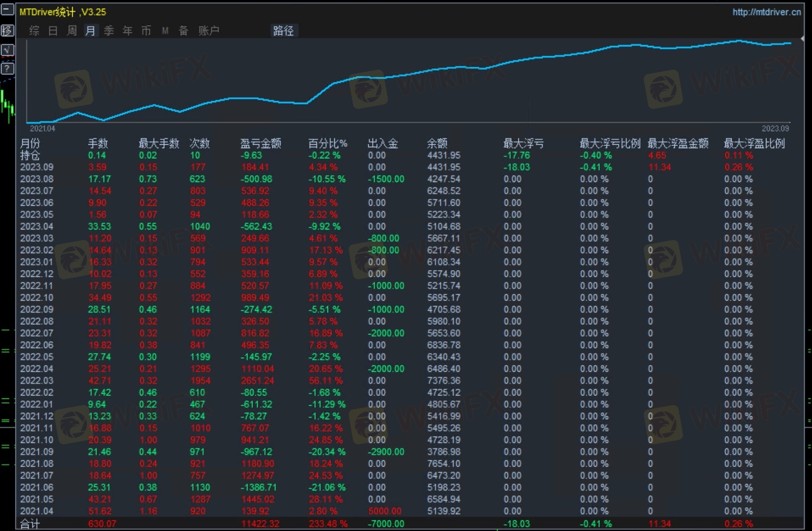Select the 日 daily statistics tab
This screenshot has height=531, width=812.
pyautogui.click(x=53, y=31)
